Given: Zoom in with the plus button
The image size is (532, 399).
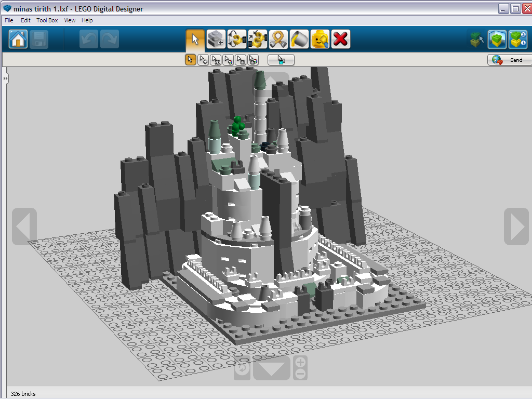Looking at the screenshot, I should pyautogui.click(x=300, y=362).
